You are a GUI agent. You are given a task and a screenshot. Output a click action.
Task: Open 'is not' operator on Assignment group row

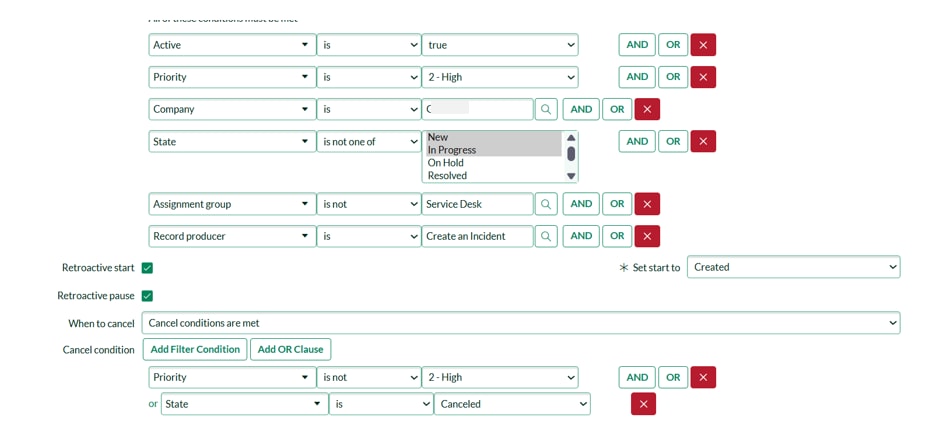(x=369, y=204)
